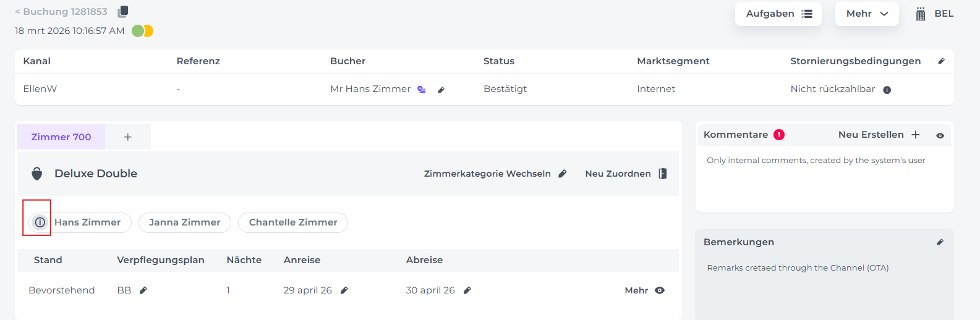
Task: Click Zimmerkategorie Wechseln
Action: coord(495,174)
